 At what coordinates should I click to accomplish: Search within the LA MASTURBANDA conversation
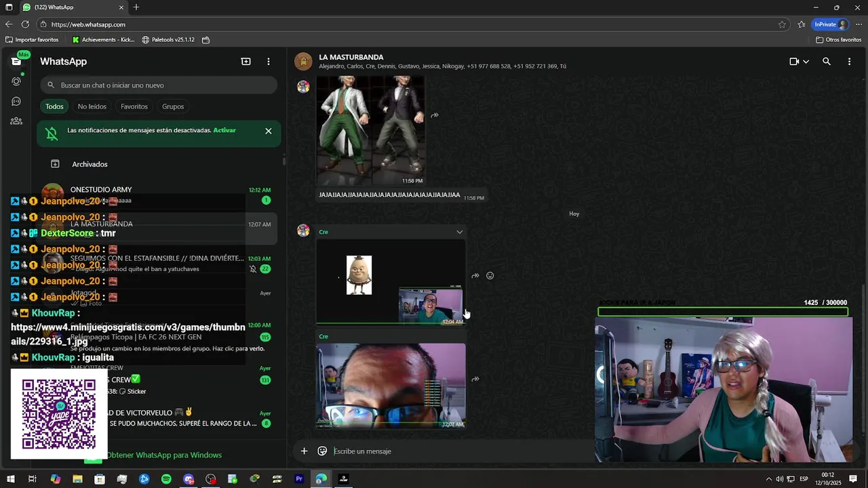pos(827,62)
